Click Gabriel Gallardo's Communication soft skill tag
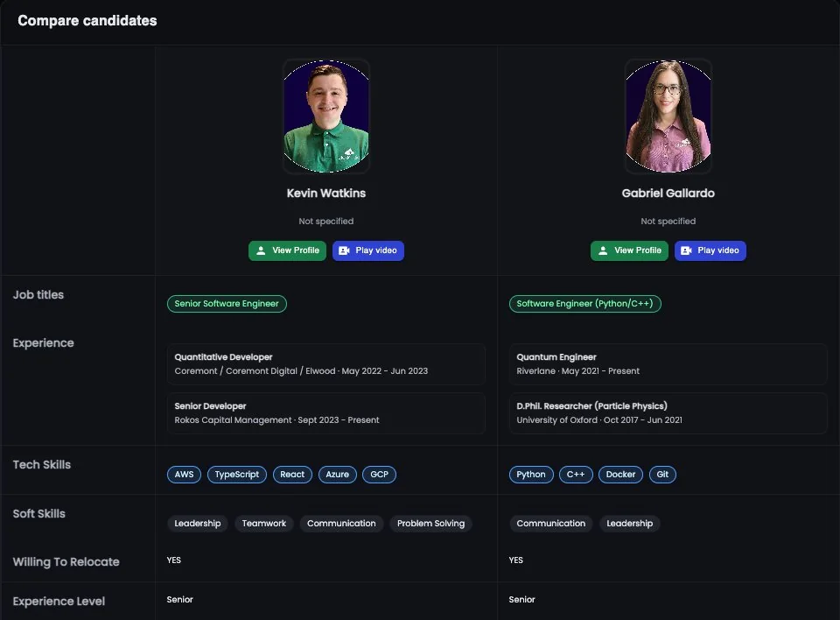The width and height of the screenshot is (840, 620). click(x=551, y=524)
